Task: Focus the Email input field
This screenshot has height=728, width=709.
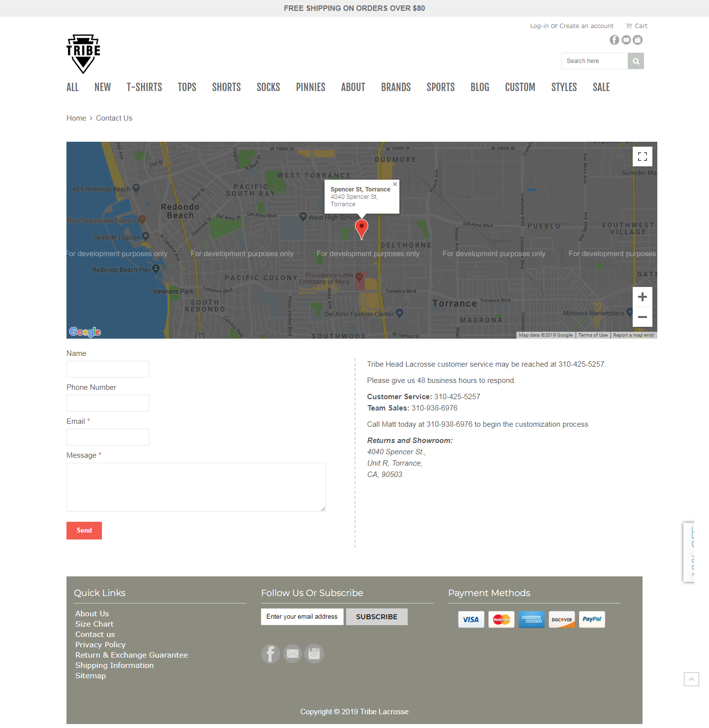Action: point(108,437)
